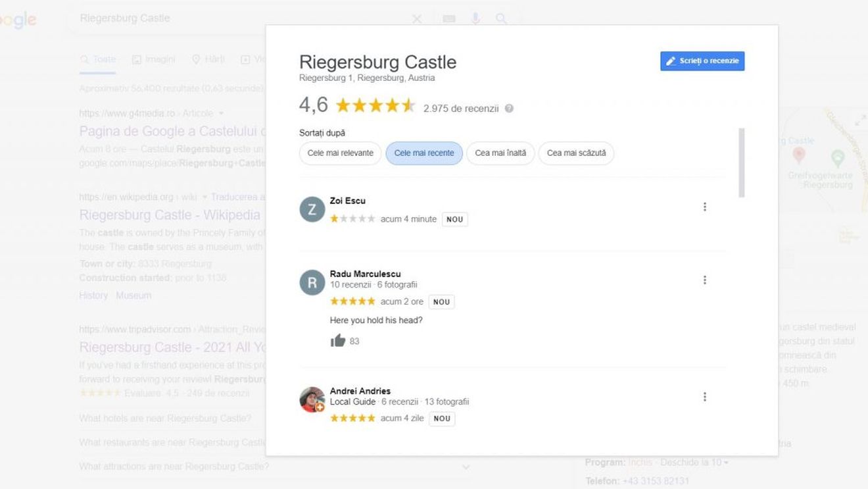The width and height of the screenshot is (868, 489).
Task: Sort reviews by Cea mai scăzută
Action: point(576,153)
